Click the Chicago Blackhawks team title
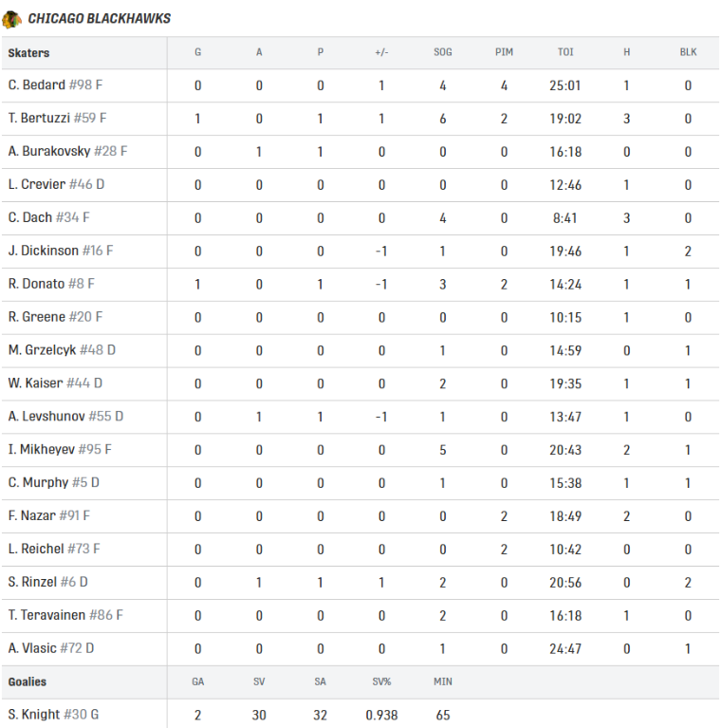 point(100,19)
